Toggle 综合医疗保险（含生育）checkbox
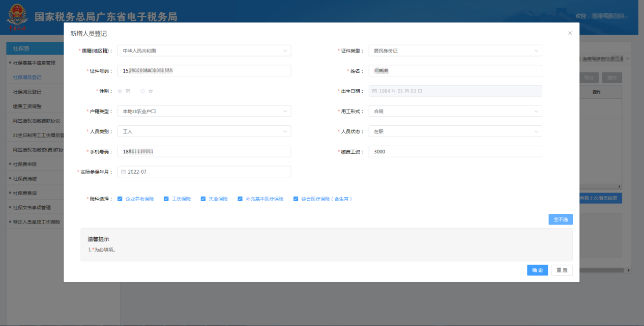 point(296,199)
